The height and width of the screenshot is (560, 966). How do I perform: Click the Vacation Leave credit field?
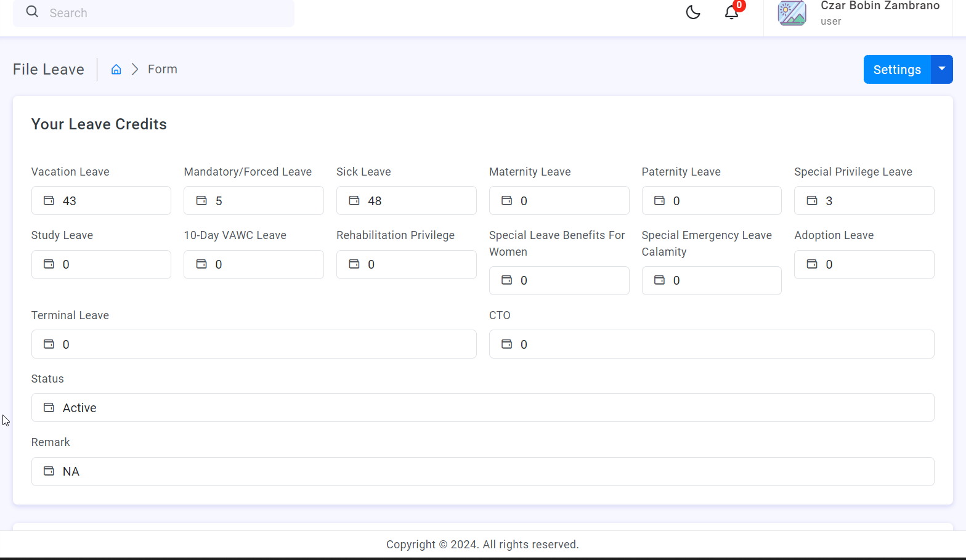point(101,201)
